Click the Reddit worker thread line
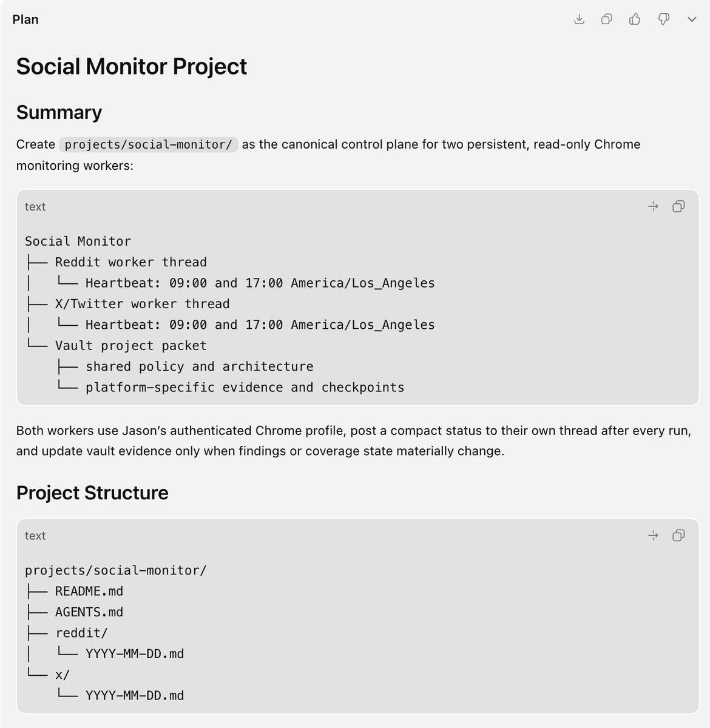The image size is (710, 728). 131,262
